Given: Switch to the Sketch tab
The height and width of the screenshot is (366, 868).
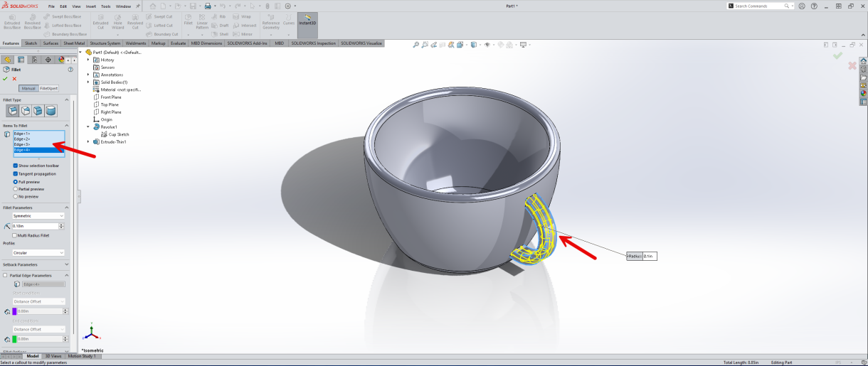Looking at the screenshot, I should click(31, 43).
